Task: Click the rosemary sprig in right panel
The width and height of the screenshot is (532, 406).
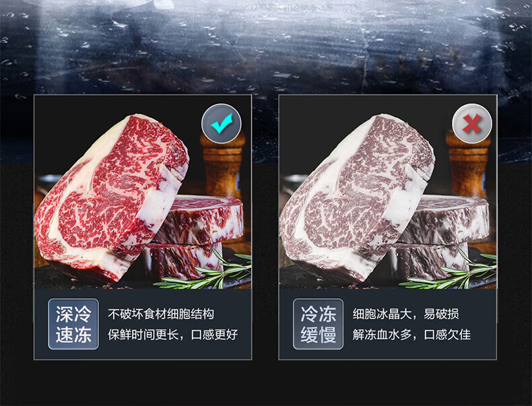Action: coord(451,271)
